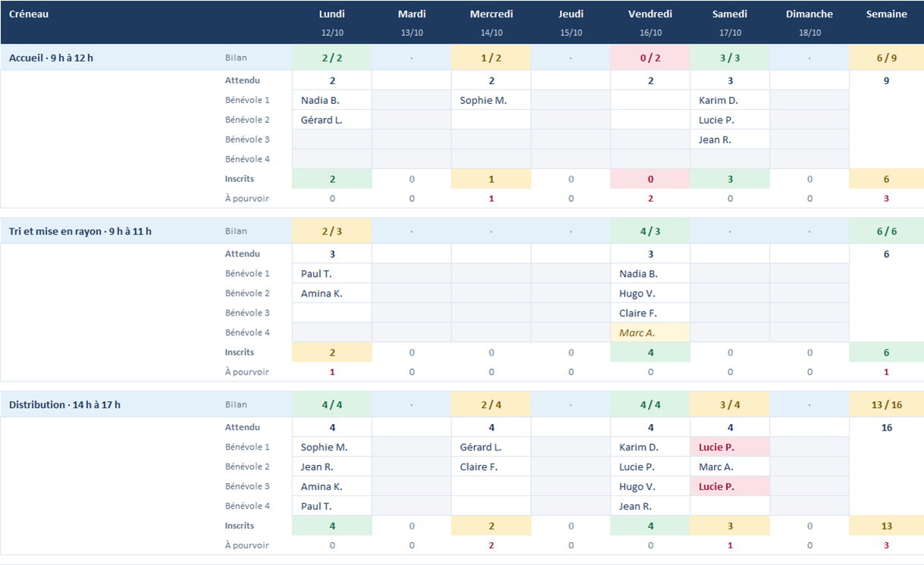Select the '2 / 4' Distribution Mercredi bilan
Viewport: 924px width, 565px height.
(492, 405)
